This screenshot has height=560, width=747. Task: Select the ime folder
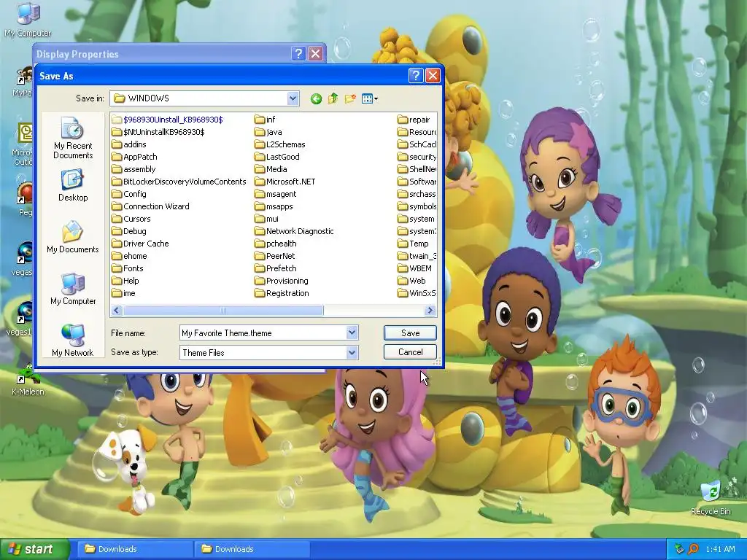pos(123,293)
